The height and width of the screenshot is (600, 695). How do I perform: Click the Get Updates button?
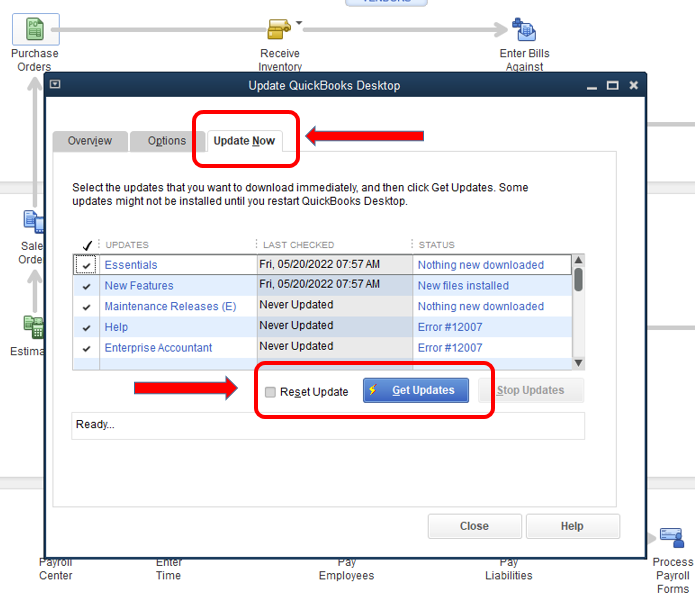coord(416,390)
